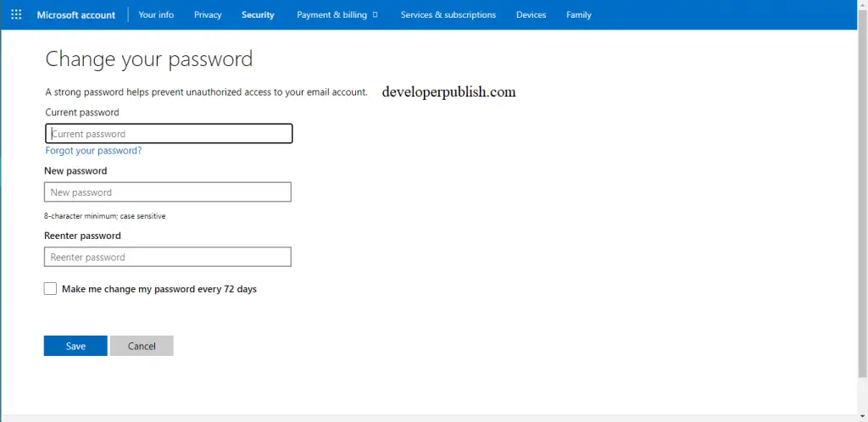Click the 'A strong password helps prevent' text
The image size is (868, 422).
coord(207,92)
